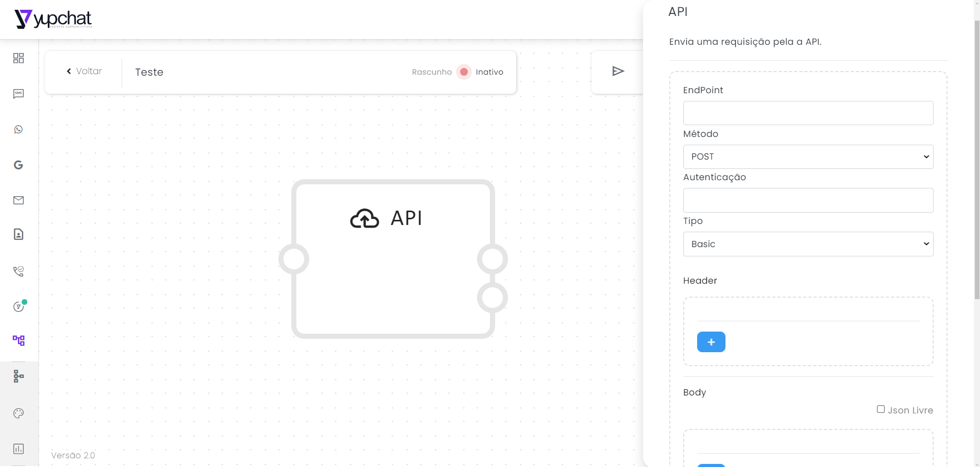
Task: Open the Tipo dropdown showing Basic
Action: coord(808,244)
